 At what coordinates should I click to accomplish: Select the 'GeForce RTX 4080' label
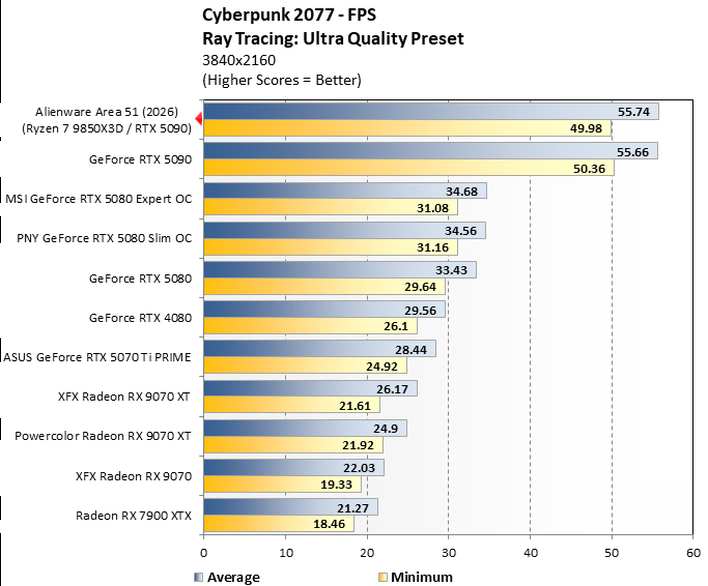coord(140,318)
